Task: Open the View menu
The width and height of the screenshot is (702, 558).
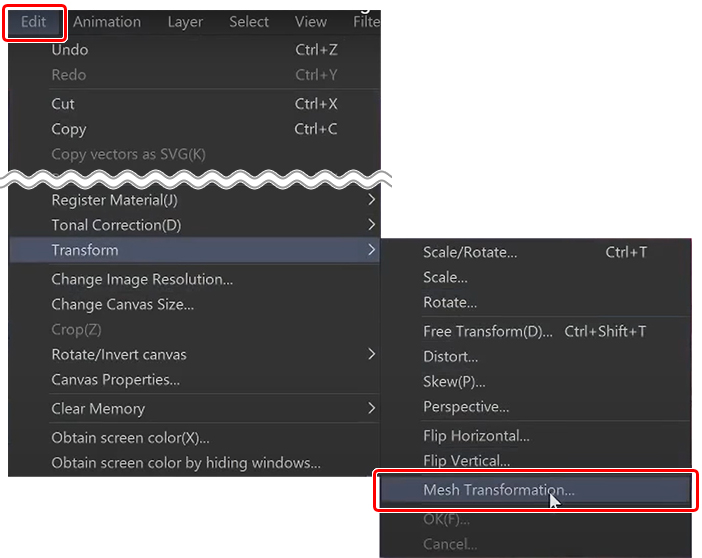Action: tap(311, 22)
